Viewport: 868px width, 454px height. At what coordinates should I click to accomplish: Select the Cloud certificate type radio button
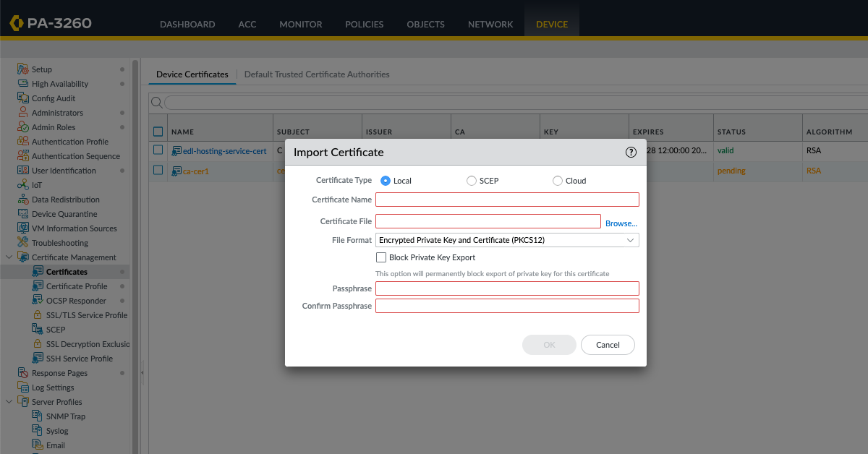558,181
